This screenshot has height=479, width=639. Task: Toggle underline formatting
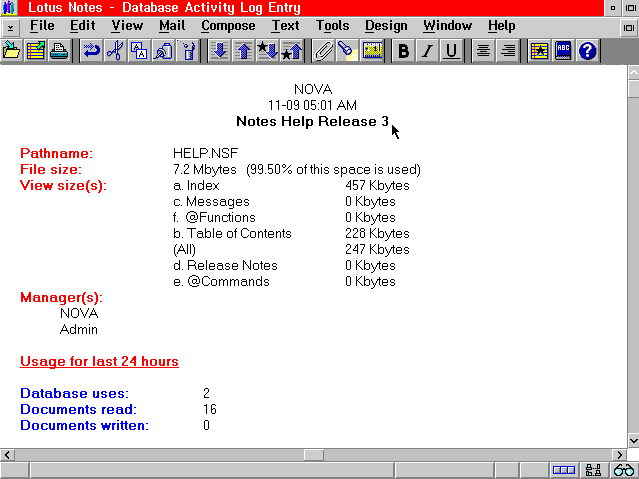coord(451,51)
